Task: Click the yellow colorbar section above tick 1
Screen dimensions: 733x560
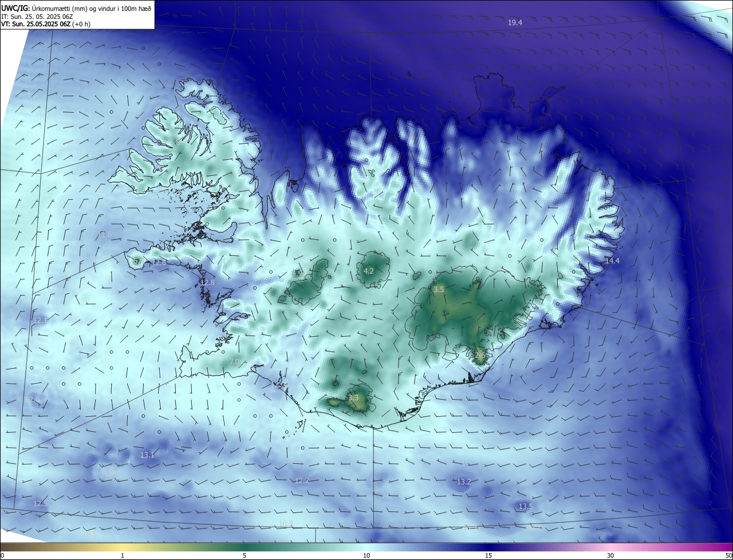Action: [123, 547]
